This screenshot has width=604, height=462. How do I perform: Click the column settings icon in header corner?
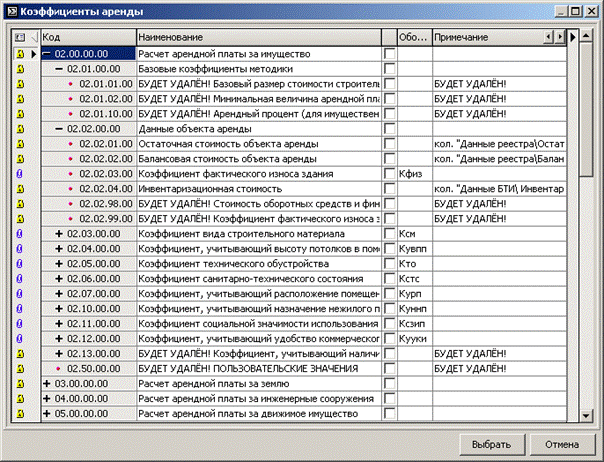[18, 37]
